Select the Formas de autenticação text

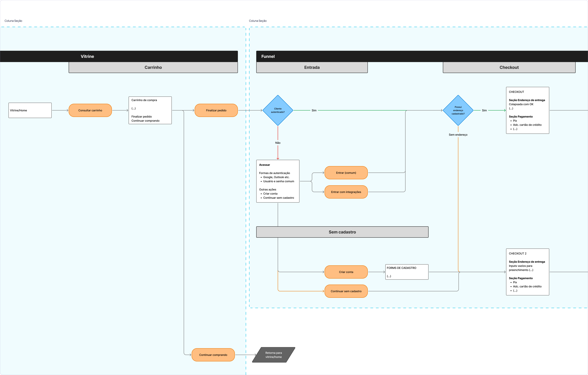click(274, 173)
